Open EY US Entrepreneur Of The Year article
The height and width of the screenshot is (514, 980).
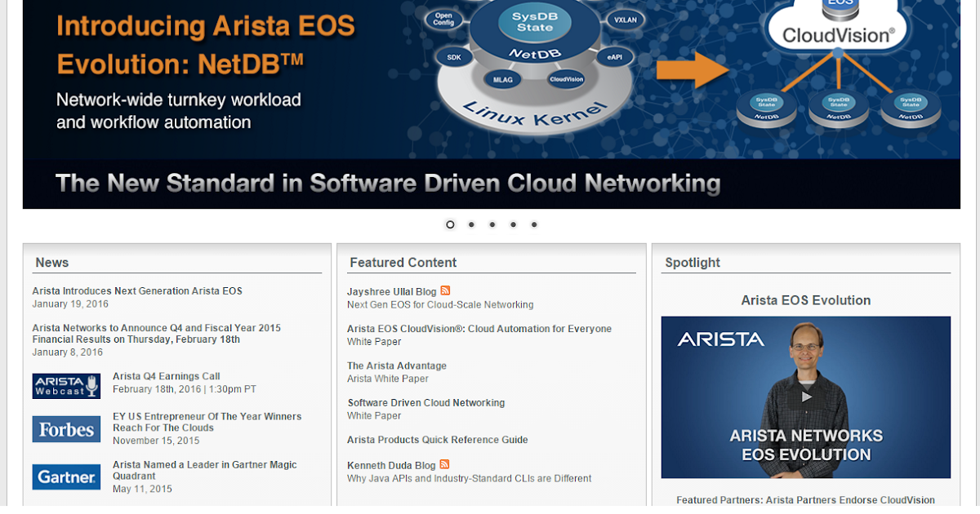point(207,422)
